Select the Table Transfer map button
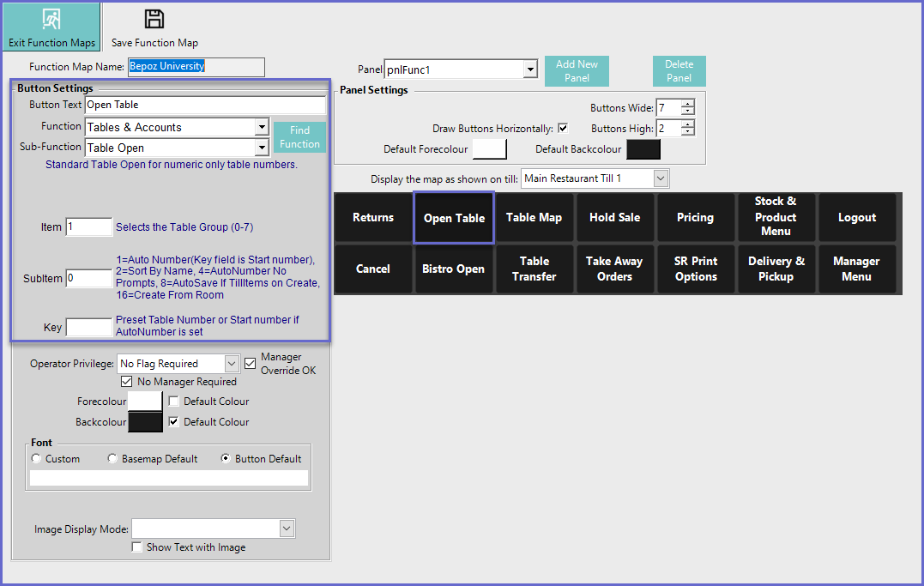 534,269
